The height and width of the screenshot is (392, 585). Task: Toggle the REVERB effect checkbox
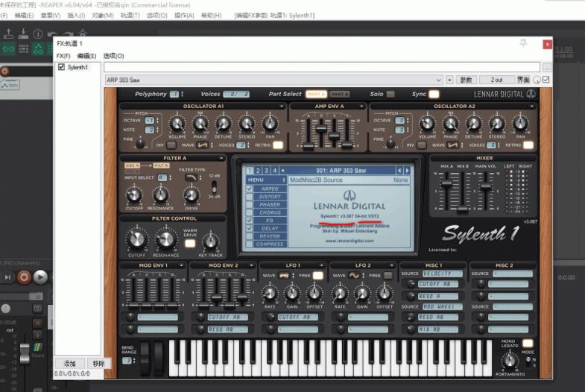point(249,236)
